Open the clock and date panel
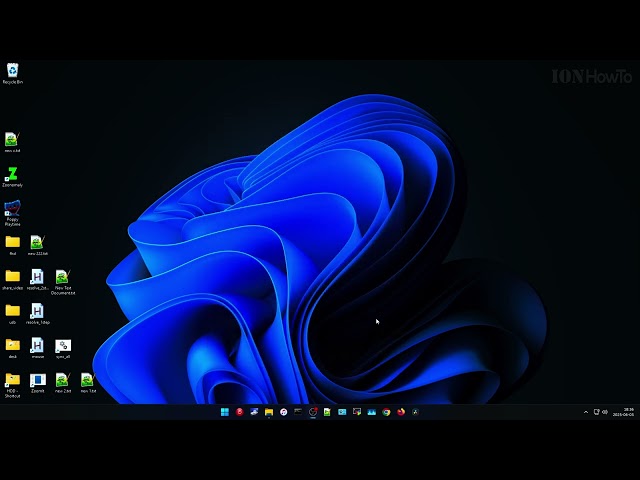The image size is (640, 480). click(x=623, y=412)
